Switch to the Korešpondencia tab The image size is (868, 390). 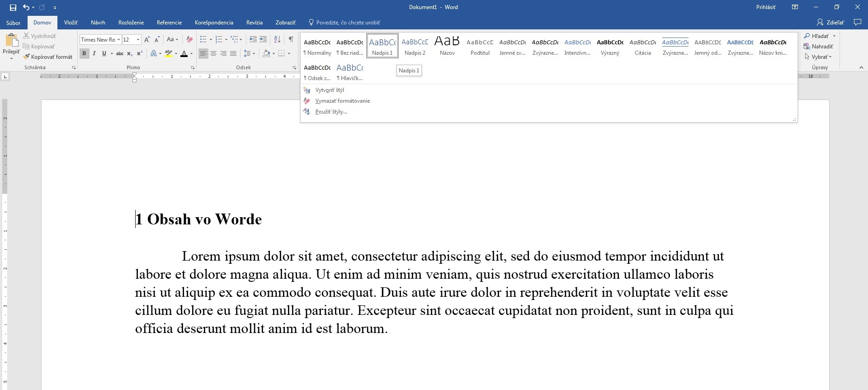click(x=214, y=23)
